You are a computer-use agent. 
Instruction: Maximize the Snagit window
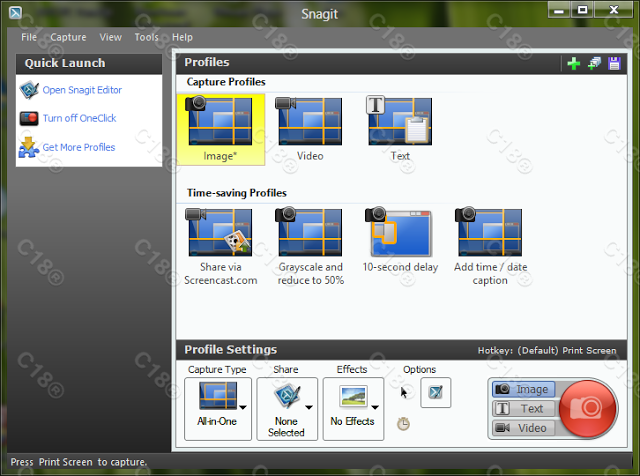[582, 10]
